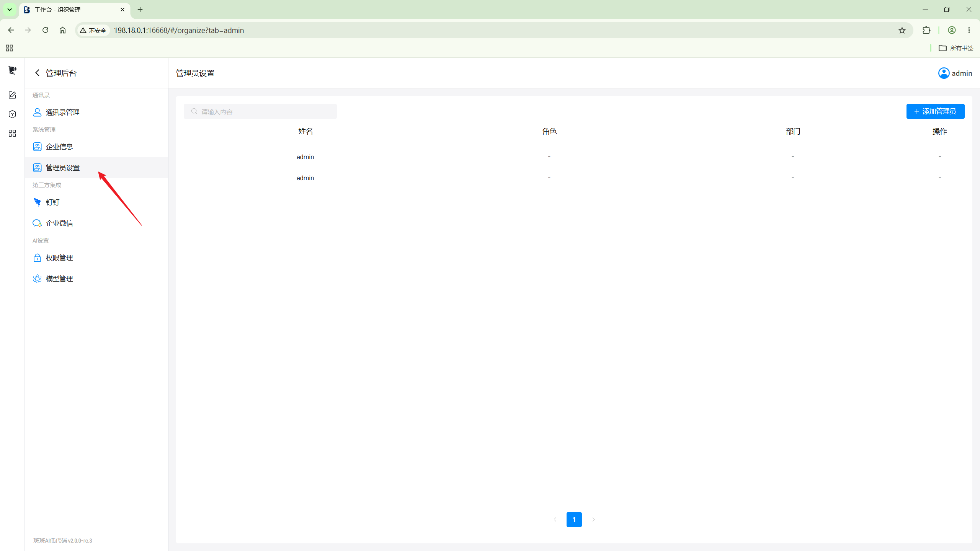Screen dimensions: 980x551
Task: Open the cube icon in left rail
Action: 12,114
